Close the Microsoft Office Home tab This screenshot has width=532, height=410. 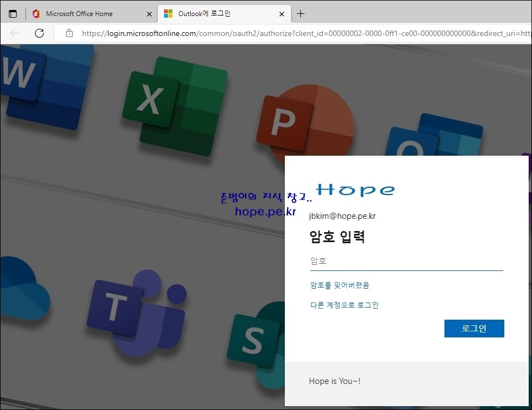point(149,14)
